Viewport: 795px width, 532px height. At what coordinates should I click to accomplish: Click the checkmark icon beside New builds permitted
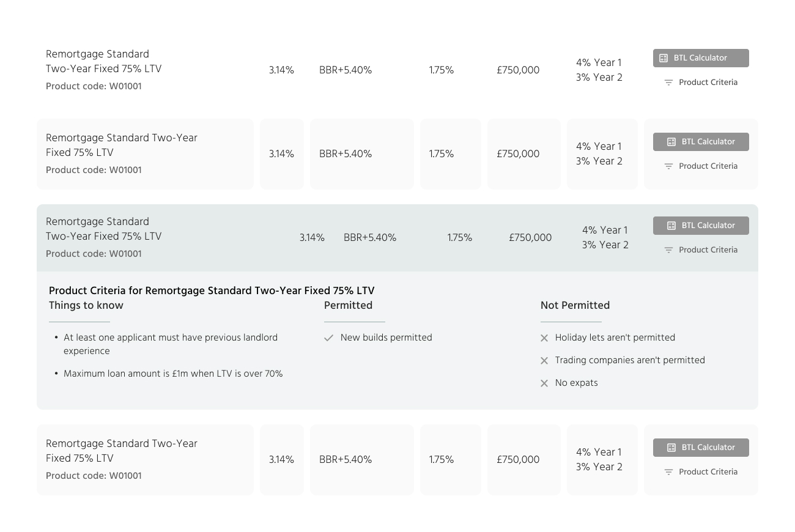pyautogui.click(x=329, y=338)
